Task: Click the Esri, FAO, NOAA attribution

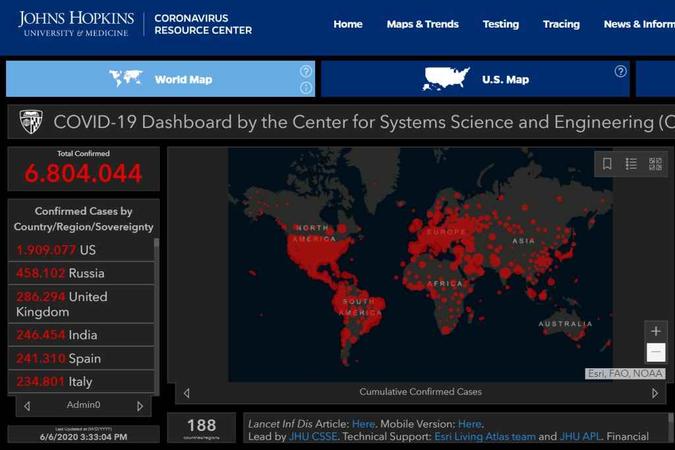Action: coord(625,374)
